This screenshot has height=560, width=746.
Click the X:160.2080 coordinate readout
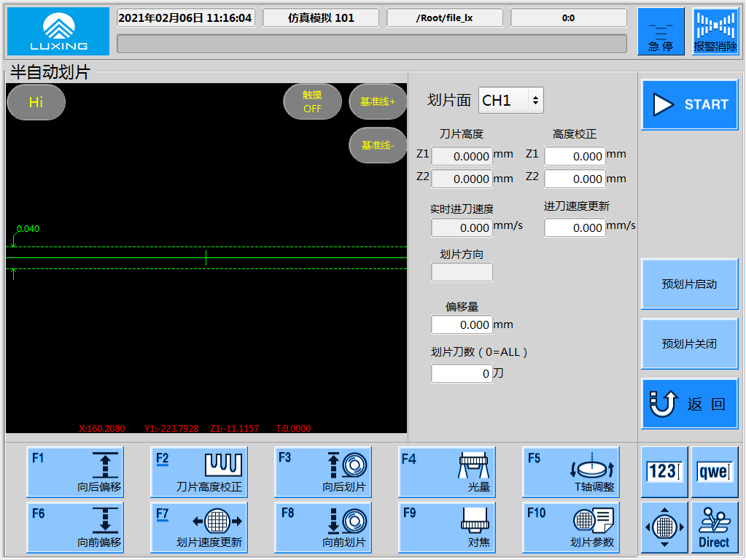[x=102, y=428]
